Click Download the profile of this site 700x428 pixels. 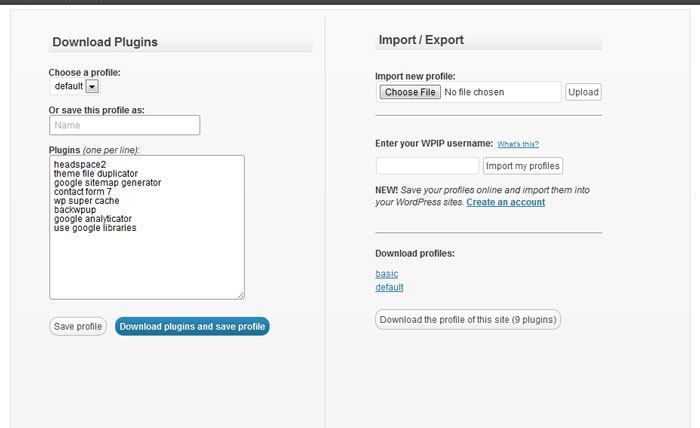pyautogui.click(x=468, y=320)
